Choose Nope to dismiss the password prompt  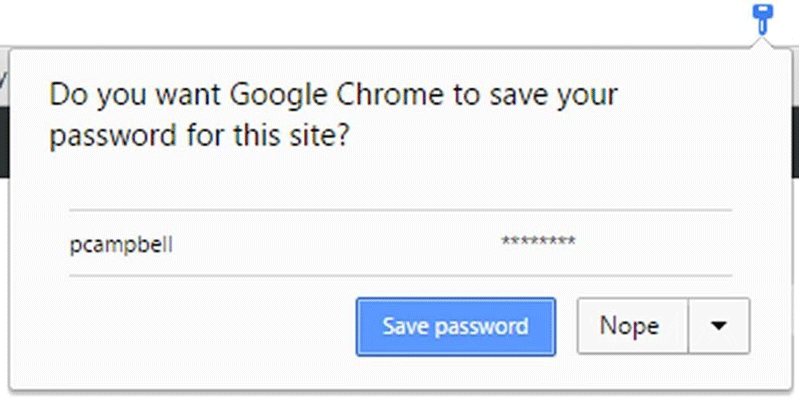coord(629,326)
